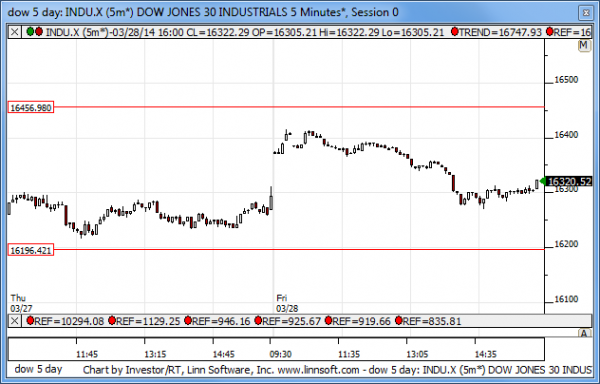Click the Hi=16322.29 high value
The height and width of the screenshot is (384, 600).
point(349,33)
